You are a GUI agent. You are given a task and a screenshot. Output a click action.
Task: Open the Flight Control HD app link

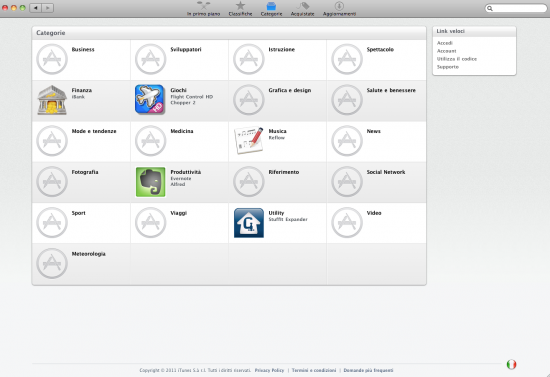click(192, 97)
